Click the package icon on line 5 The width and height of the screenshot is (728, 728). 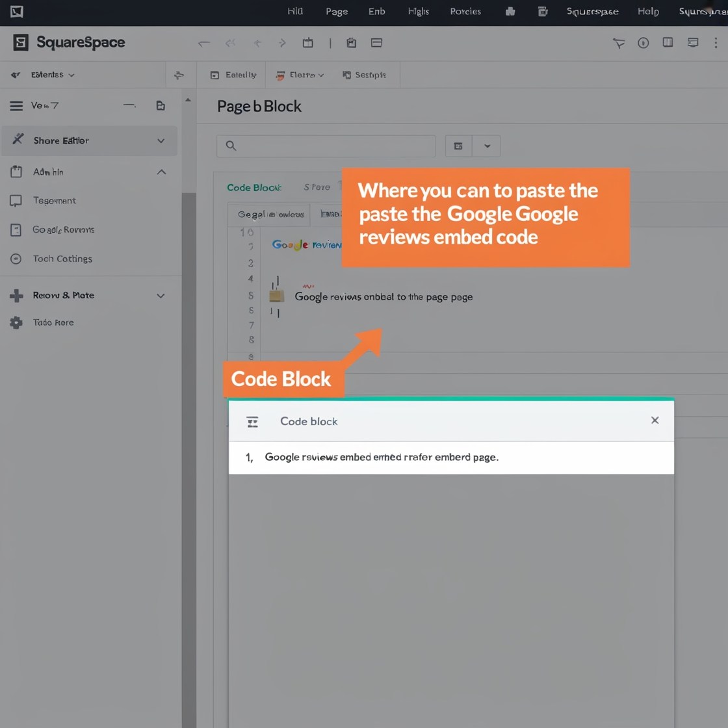click(x=277, y=296)
